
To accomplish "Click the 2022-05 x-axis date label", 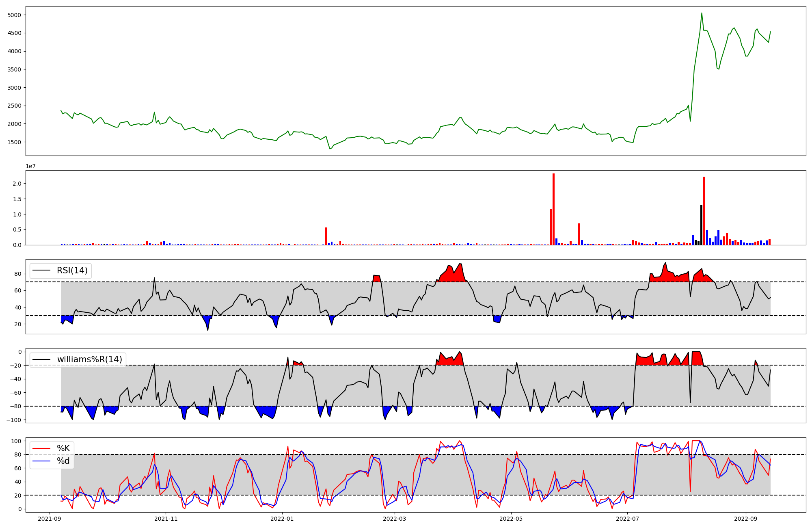I will tap(511, 519).
